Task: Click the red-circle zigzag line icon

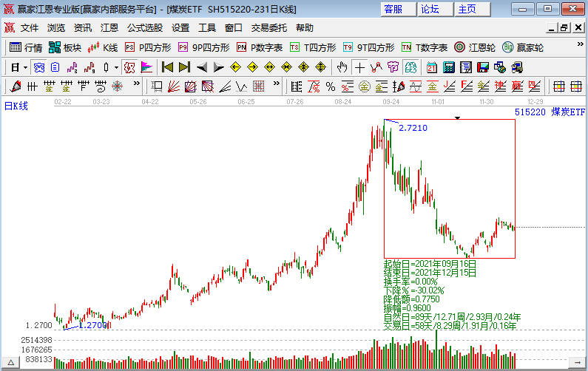Action: pos(376,68)
